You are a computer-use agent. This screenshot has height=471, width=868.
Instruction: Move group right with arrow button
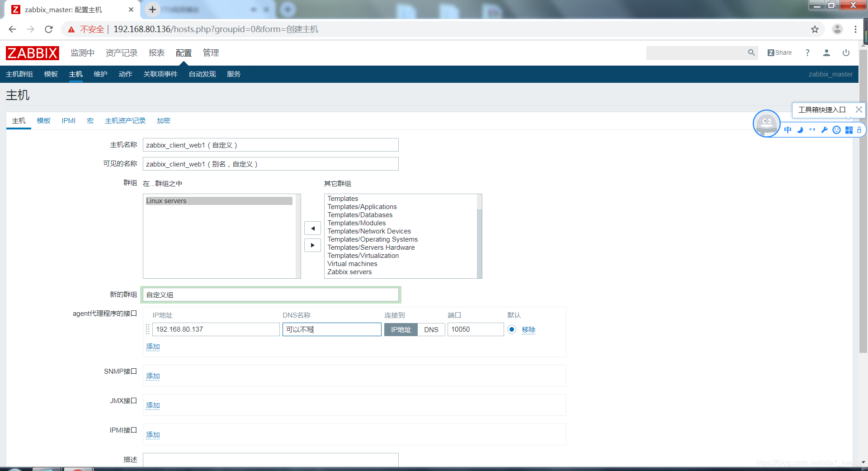312,245
